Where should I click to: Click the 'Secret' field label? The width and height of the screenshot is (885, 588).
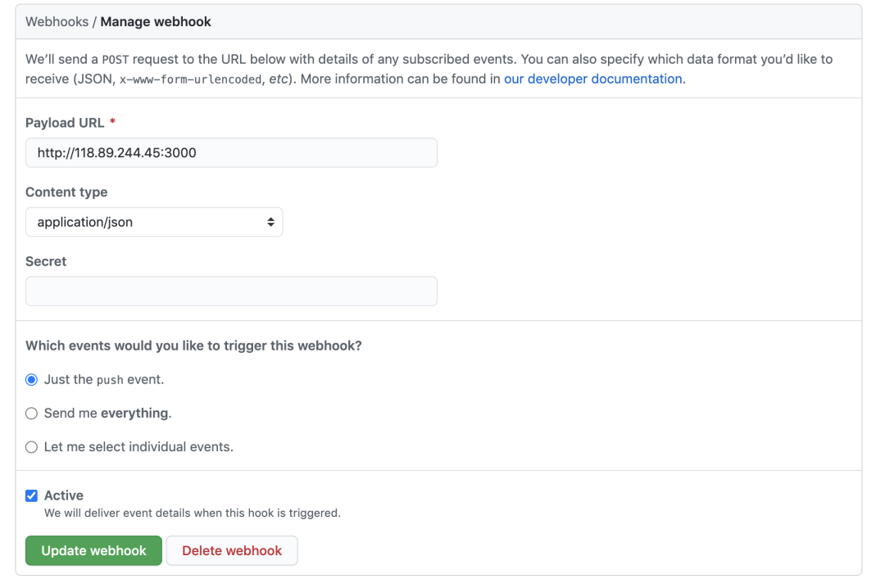tap(46, 261)
